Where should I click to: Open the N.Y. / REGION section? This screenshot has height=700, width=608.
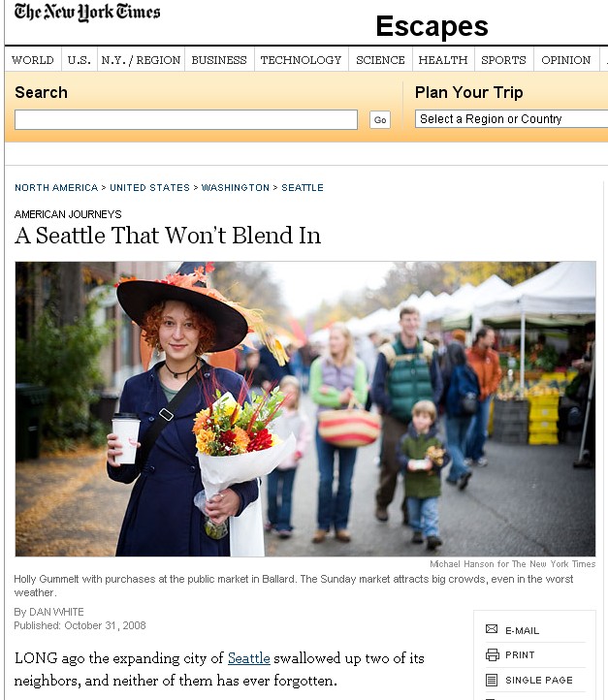(141, 60)
